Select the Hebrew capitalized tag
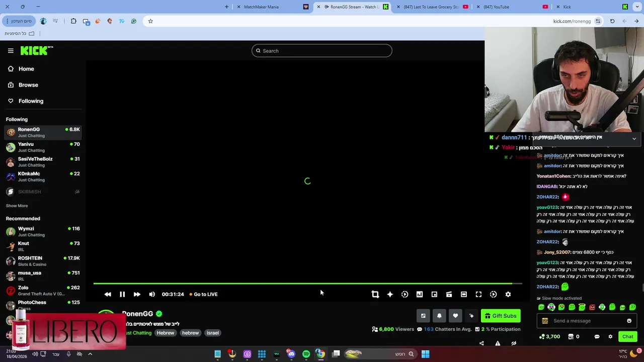This screenshot has width=644, height=362. [165, 333]
